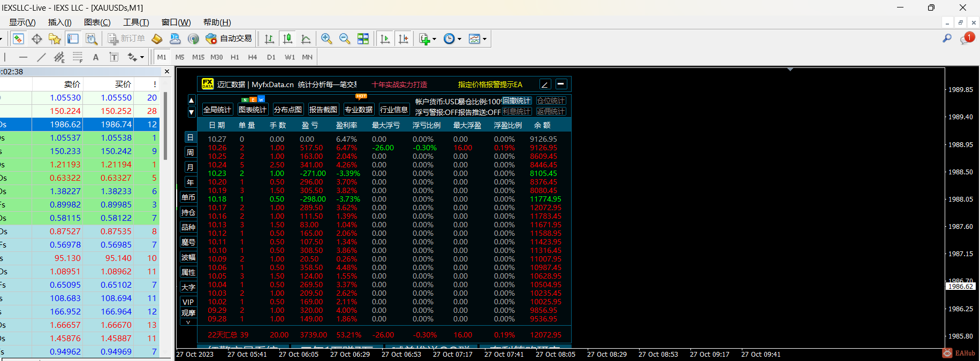Open the 工具(T) menu
This screenshot has width=980, height=361.
point(136,22)
